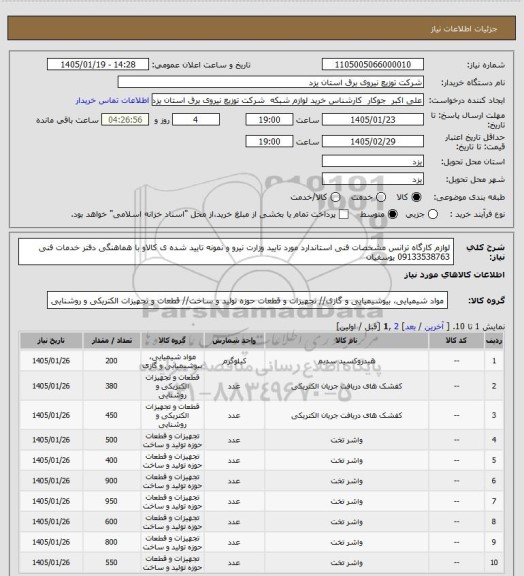Image resolution: width=524 pixels, height=576 pixels.
Task: Click quantity 200 in row 1
Action: point(111,361)
